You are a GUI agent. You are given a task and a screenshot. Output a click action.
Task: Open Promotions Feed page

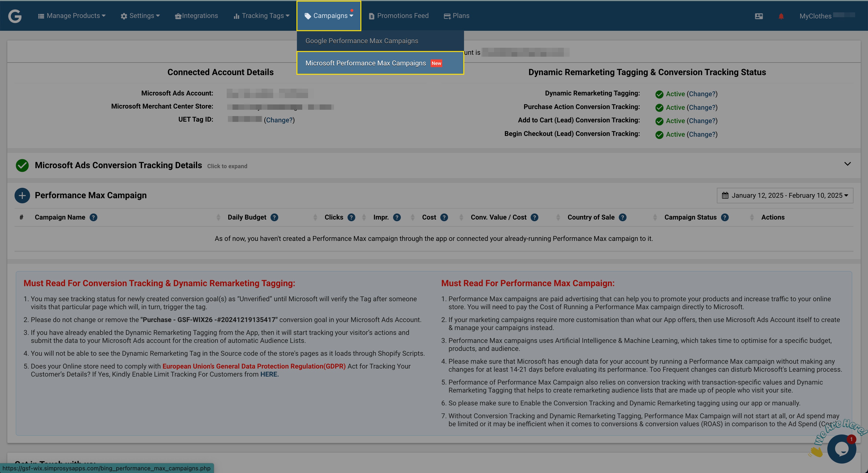(399, 16)
